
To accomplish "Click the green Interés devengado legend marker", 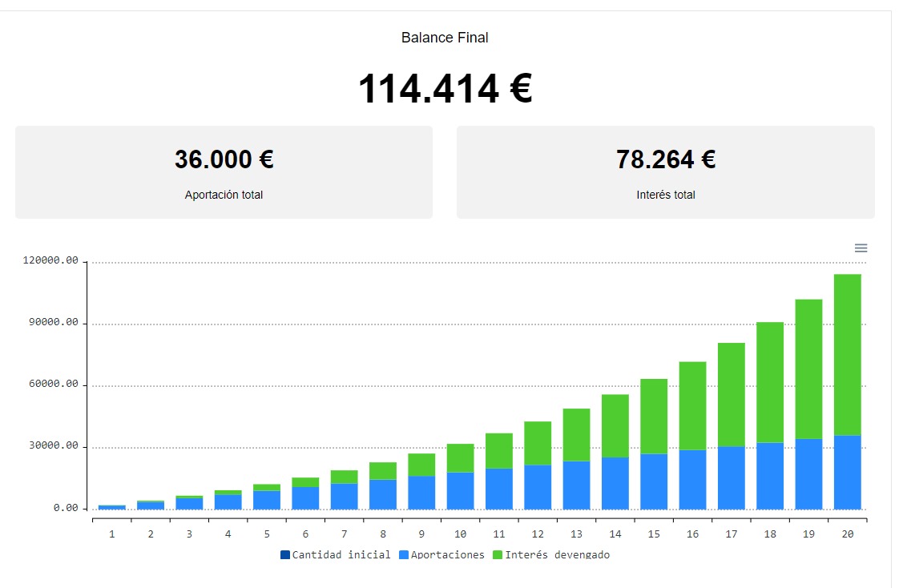I will 498,554.
